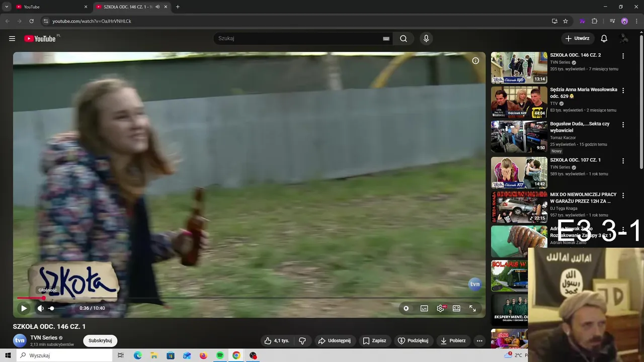Open File Explorer from the taskbar
Image resolution: width=644 pixels, height=362 pixels.
(154, 355)
